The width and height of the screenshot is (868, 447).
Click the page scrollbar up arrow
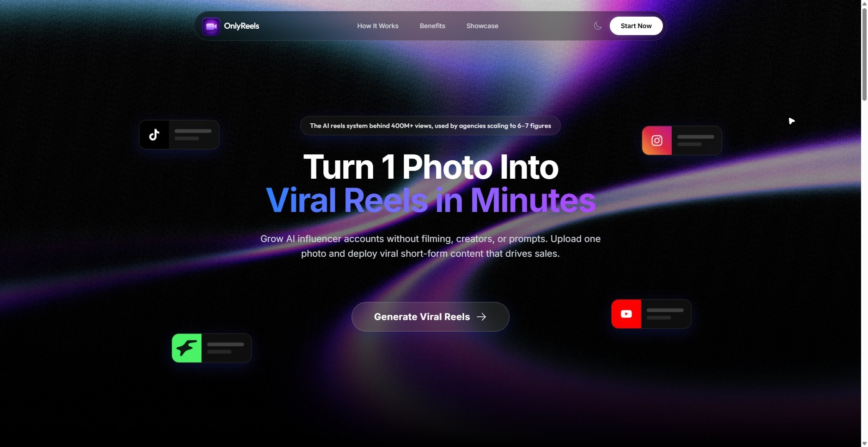[864, 4]
